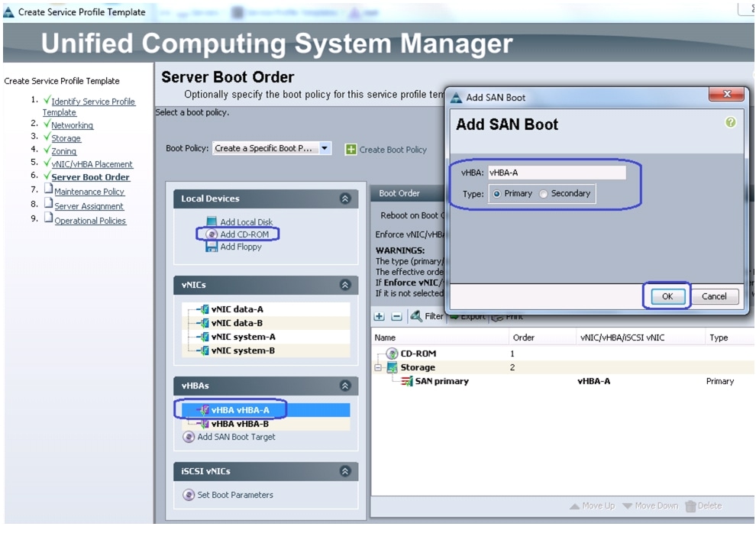Click the vHBA-A adapter icon
Screen dimensions: 756x546
point(205,410)
